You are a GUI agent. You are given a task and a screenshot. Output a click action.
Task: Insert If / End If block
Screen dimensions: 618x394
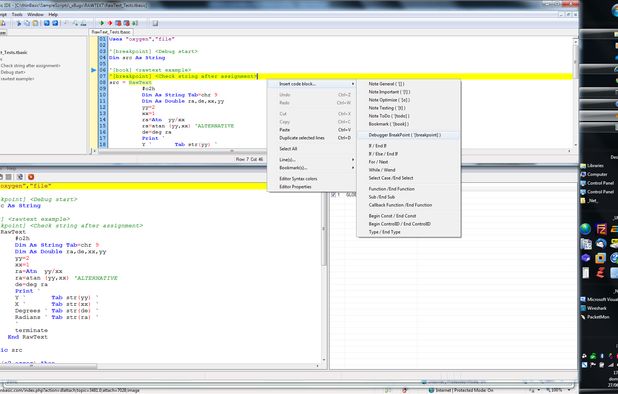click(409, 146)
